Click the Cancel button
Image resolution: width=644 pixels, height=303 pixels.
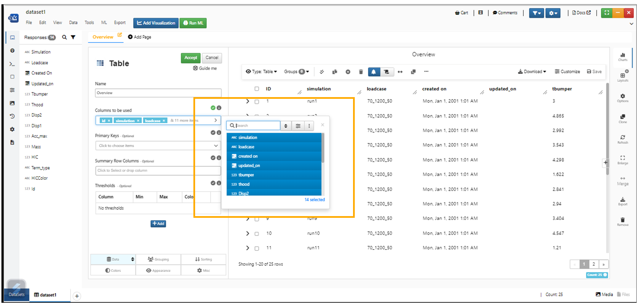[212, 58]
